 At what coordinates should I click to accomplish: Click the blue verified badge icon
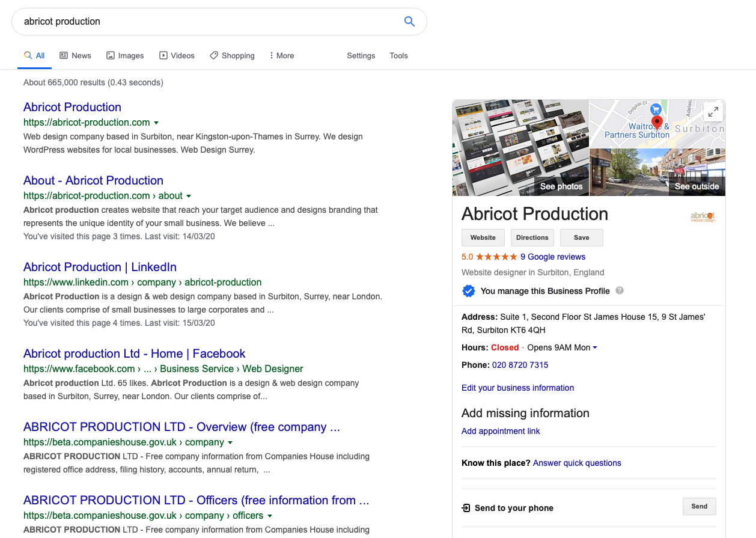pos(468,291)
